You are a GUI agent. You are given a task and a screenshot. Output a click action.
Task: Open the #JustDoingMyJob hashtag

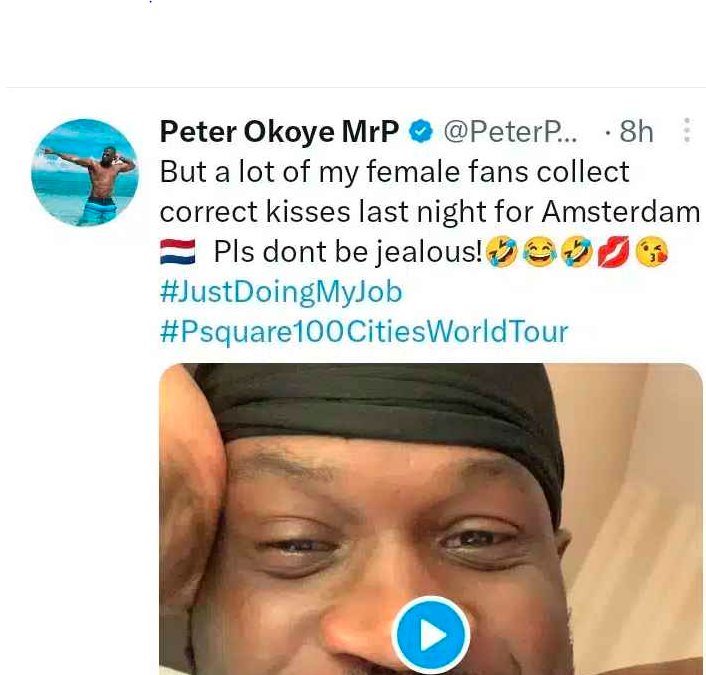tap(281, 292)
